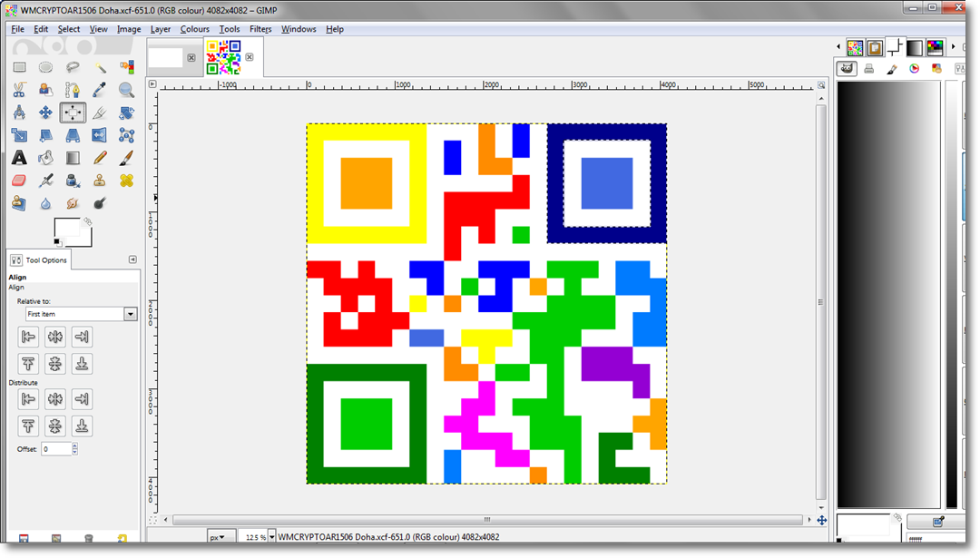Select the Select by Colour tool
The image size is (980, 558).
(x=127, y=67)
